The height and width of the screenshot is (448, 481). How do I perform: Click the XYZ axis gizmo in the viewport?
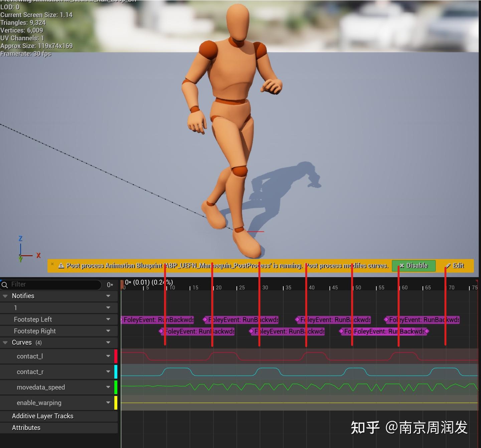tap(29, 249)
